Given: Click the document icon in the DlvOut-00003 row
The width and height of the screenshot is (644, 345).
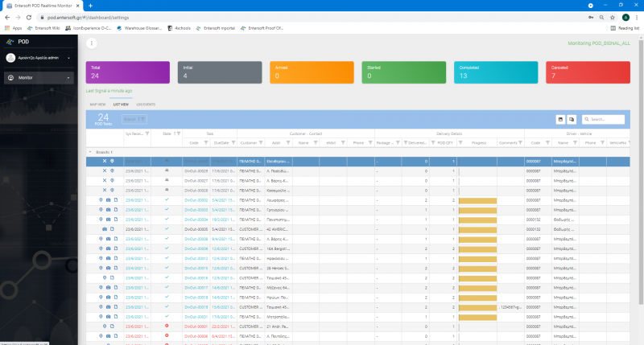Looking at the screenshot, I should click(x=116, y=210).
